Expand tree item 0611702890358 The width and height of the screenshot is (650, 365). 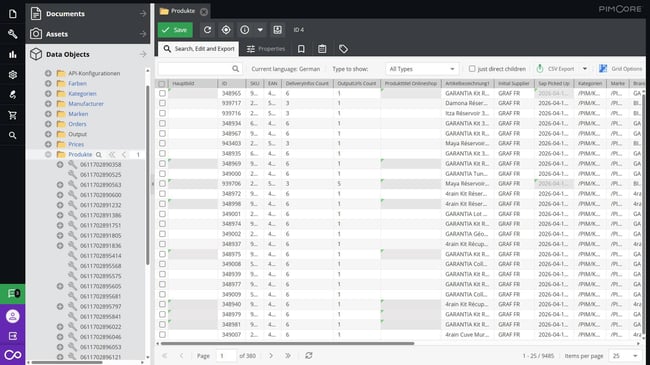pos(60,165)
